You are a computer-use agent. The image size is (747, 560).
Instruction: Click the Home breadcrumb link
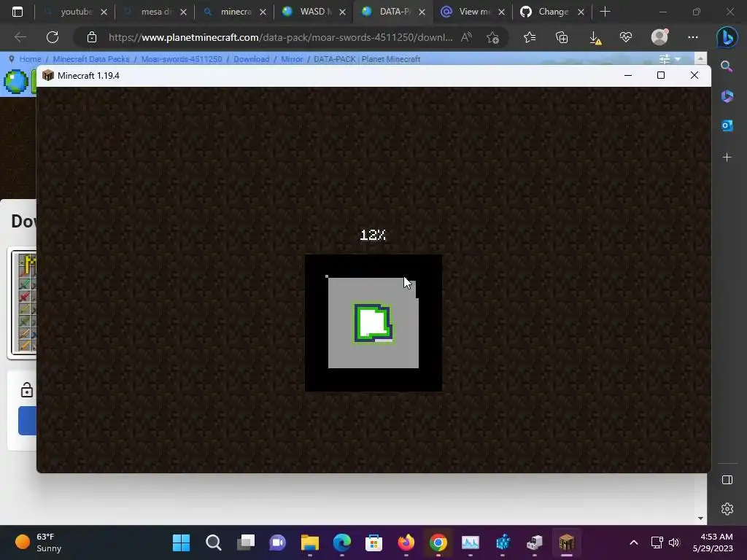coord(30,59)
